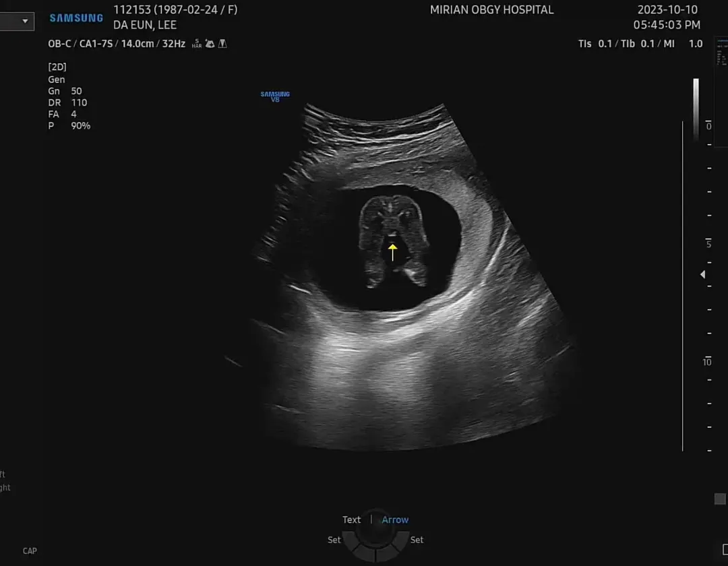Viewport: 728px width, 566px height.
Task: Click the focus position triangle on depth scale
Action: point(703,275)
